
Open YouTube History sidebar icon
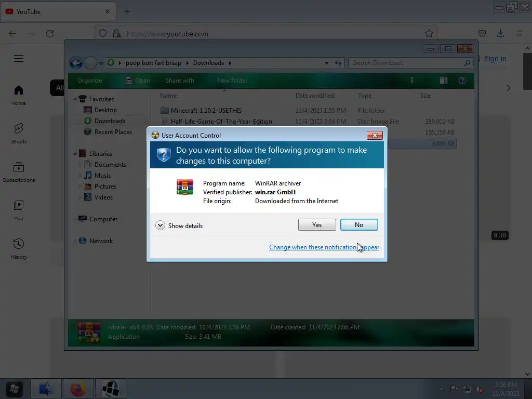tap(19, 249)
